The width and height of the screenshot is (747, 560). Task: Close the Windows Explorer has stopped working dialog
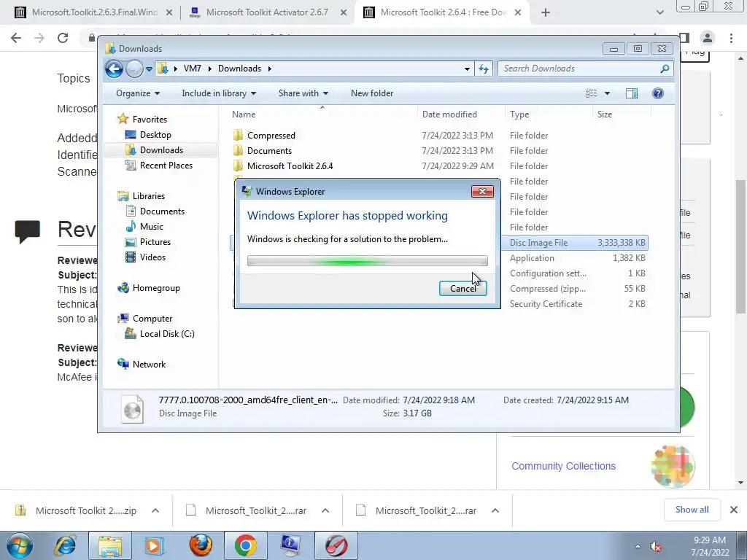click(482, 192)
